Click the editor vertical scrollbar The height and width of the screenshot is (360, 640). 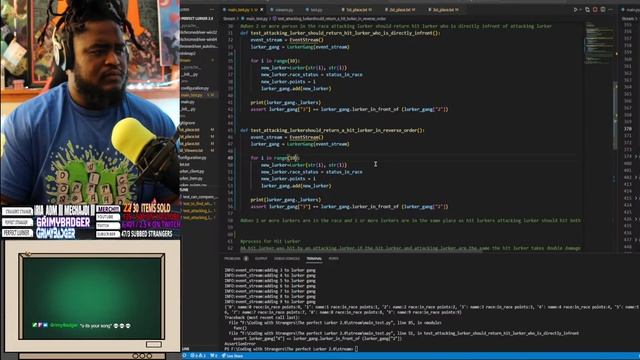(x=616, y=116)
